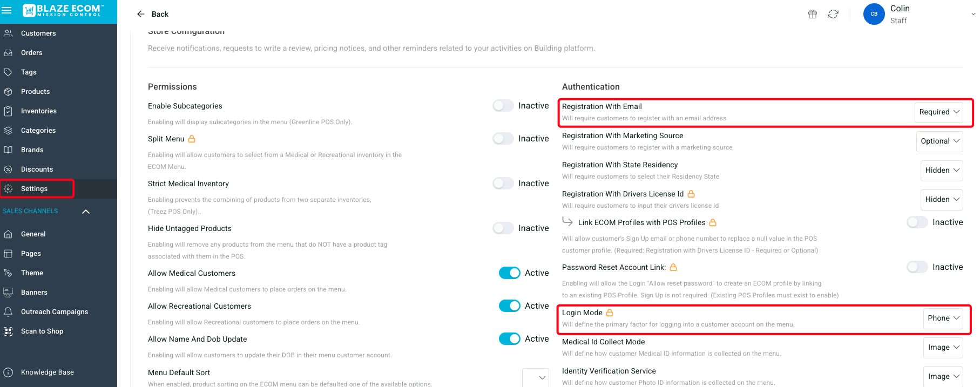Click the gift icon in header
Screen dimensions: 980x387
coord(812,14)
